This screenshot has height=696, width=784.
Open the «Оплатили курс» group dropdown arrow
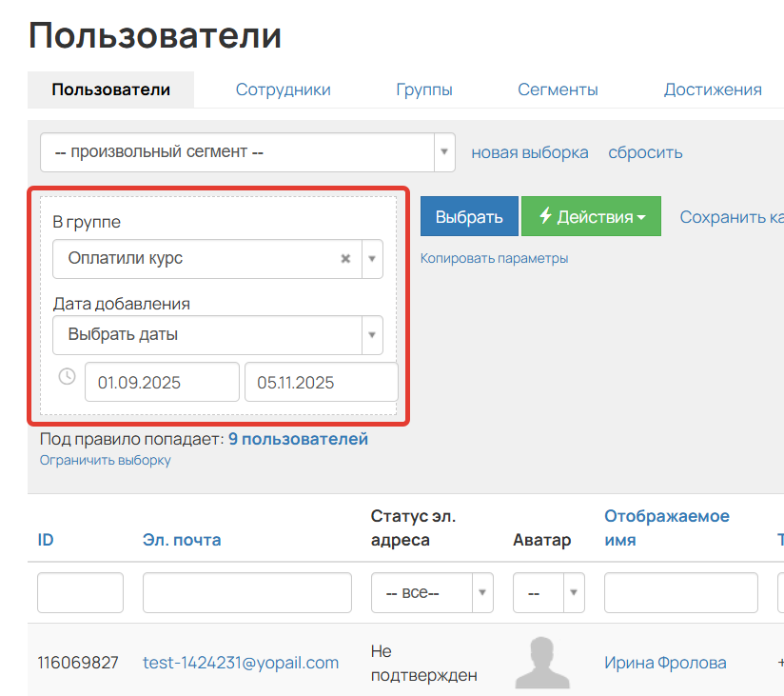(x=371, y=258)
